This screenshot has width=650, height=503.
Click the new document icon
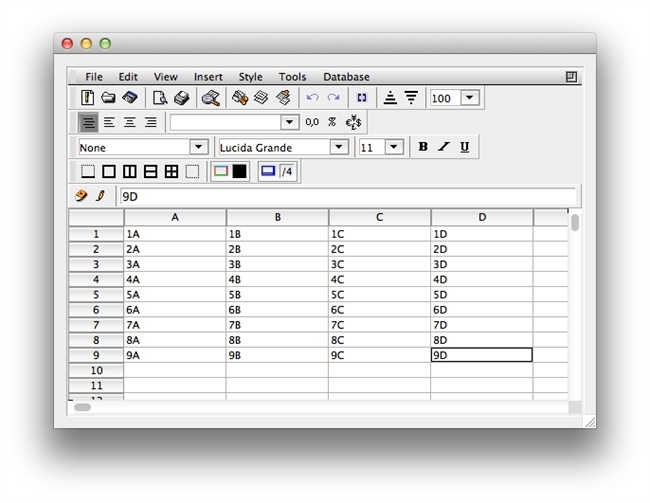pos(88,98)
